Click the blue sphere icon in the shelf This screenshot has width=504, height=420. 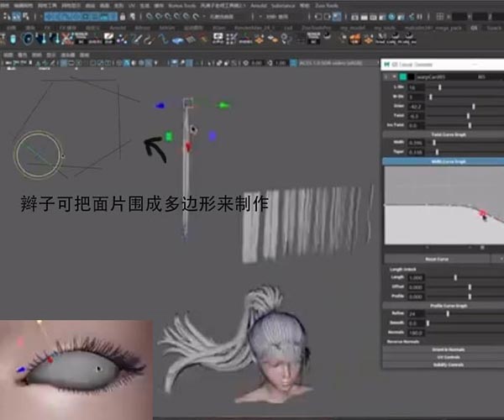[x=29, y=39]
